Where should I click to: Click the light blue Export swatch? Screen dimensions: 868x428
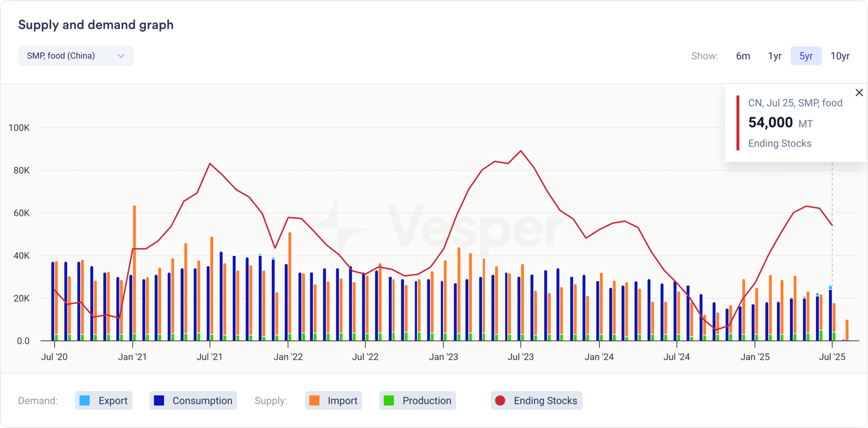pos(85,400)
